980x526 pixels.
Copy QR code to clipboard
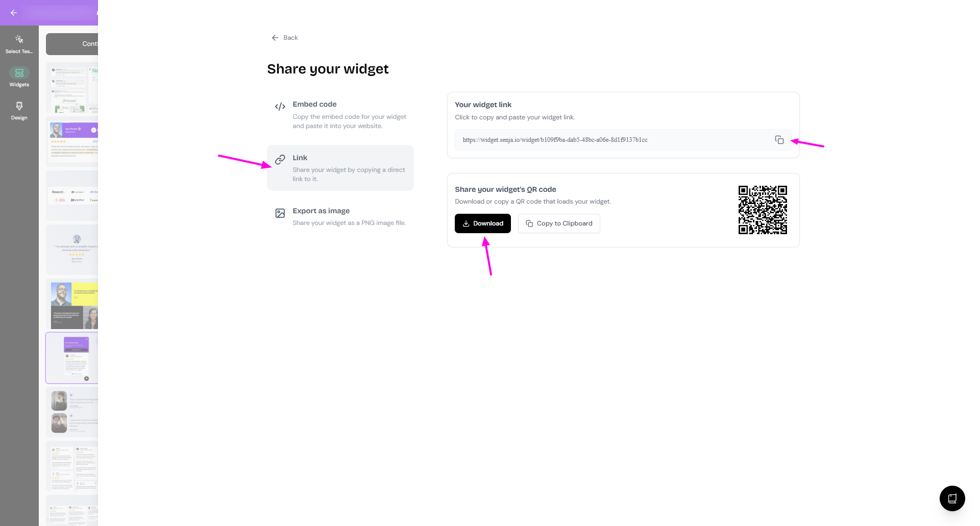coord(559,223)
